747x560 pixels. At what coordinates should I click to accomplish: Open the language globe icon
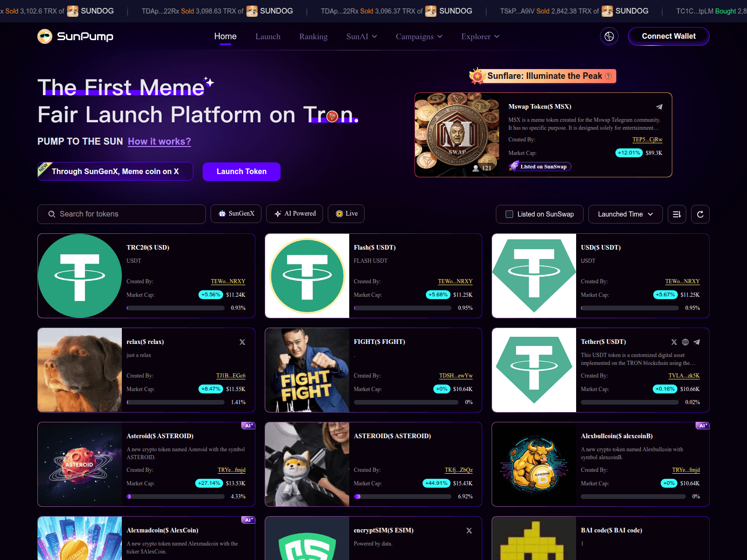click(609, 36)
